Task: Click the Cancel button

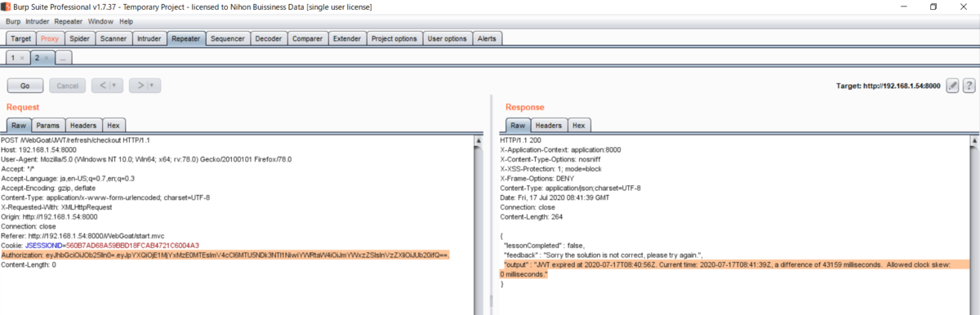Action: [67, 86]
